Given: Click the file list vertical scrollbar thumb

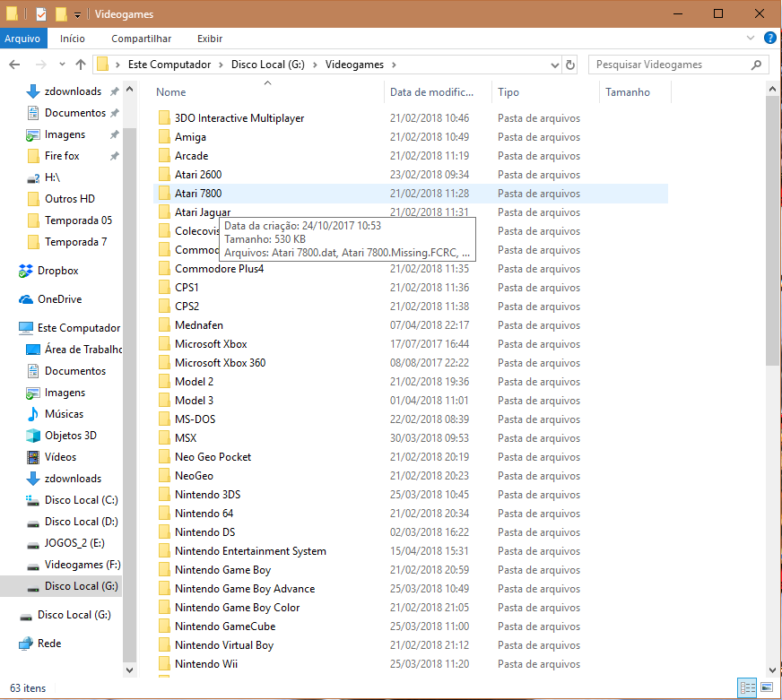Looking at the screenshot, I should click(772, 231).
